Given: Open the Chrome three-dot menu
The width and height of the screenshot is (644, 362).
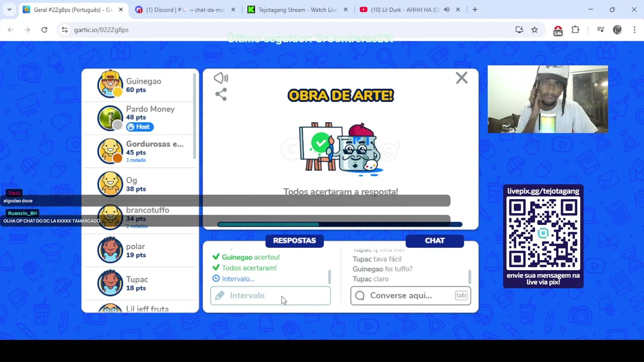Looking at the screenshot, I should (634, 30).
